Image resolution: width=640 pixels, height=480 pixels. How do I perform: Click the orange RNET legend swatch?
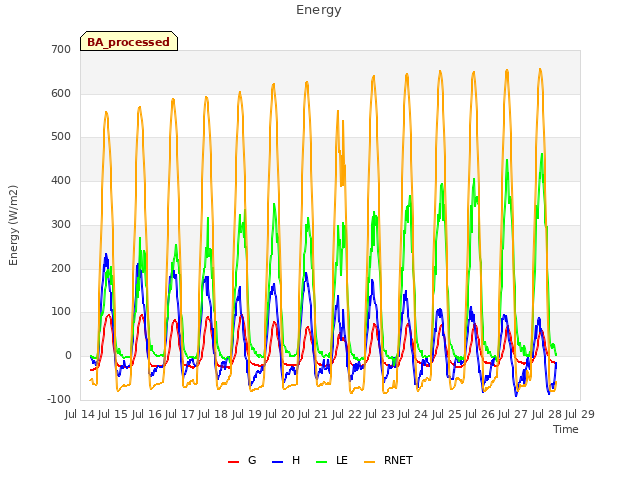point(369,462)
